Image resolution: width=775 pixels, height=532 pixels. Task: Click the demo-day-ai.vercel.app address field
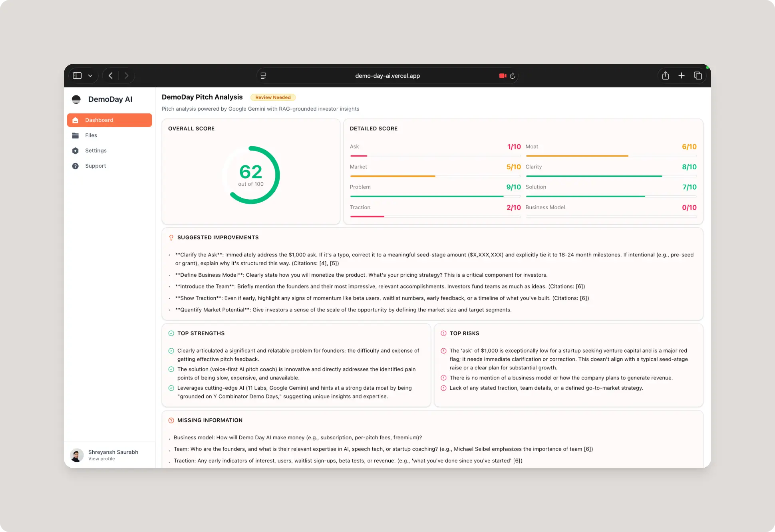click(x=387, y=75)
